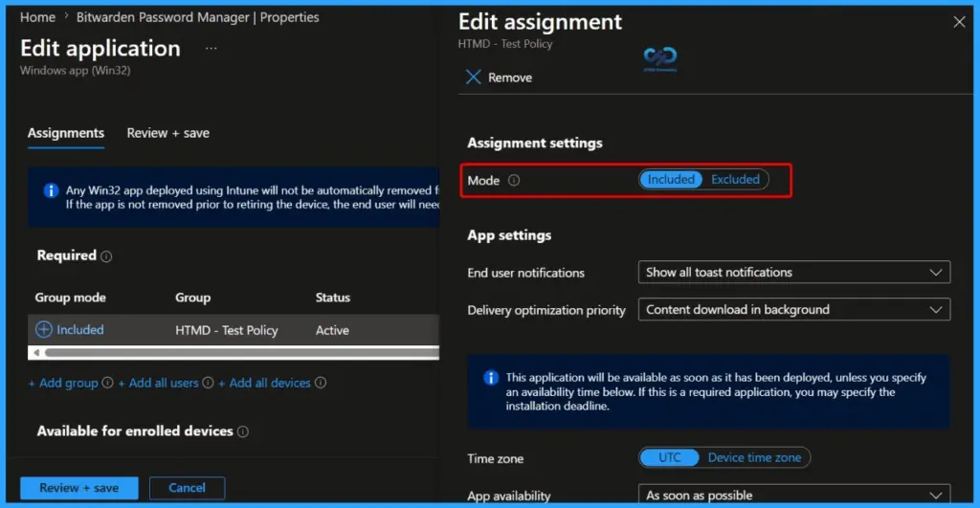Click info icon next to Add all users

pos(208,383)
